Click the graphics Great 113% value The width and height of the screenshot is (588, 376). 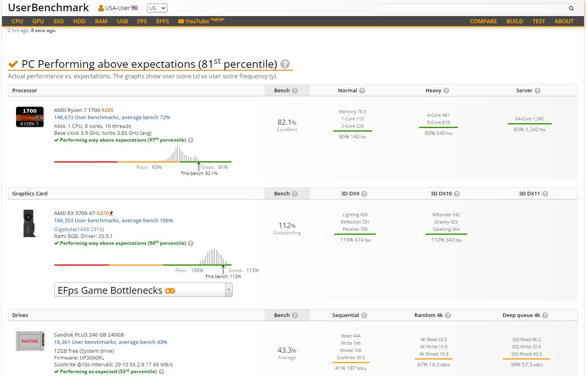pyautogui.click(x=252, y=270)
